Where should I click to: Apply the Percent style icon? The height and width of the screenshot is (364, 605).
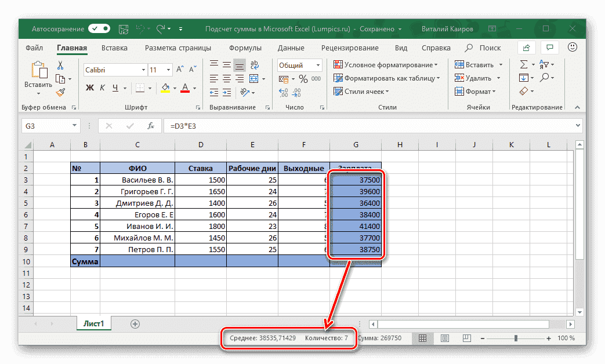click(x=303, y=78)
